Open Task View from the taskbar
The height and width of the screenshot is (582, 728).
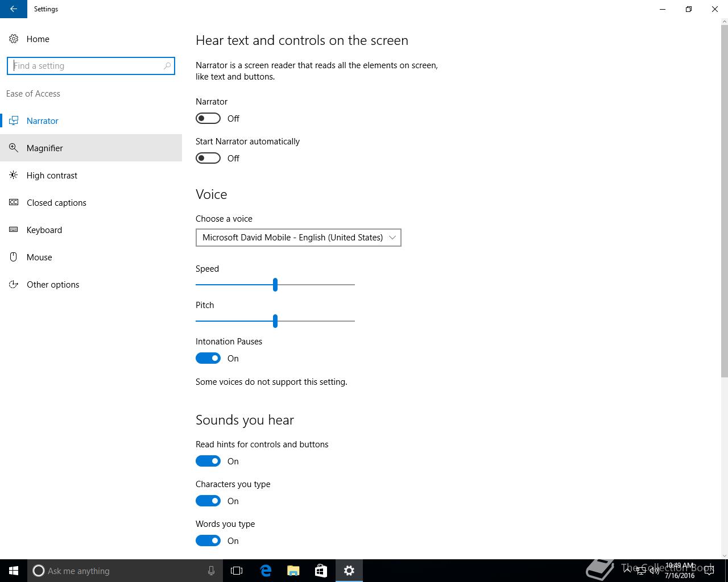click(237, 571)
